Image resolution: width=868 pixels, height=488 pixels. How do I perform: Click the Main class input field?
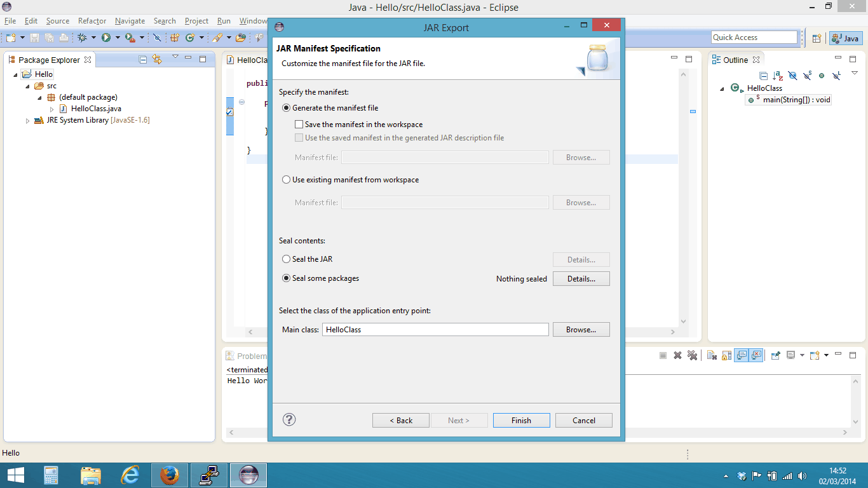click(435, 330)
